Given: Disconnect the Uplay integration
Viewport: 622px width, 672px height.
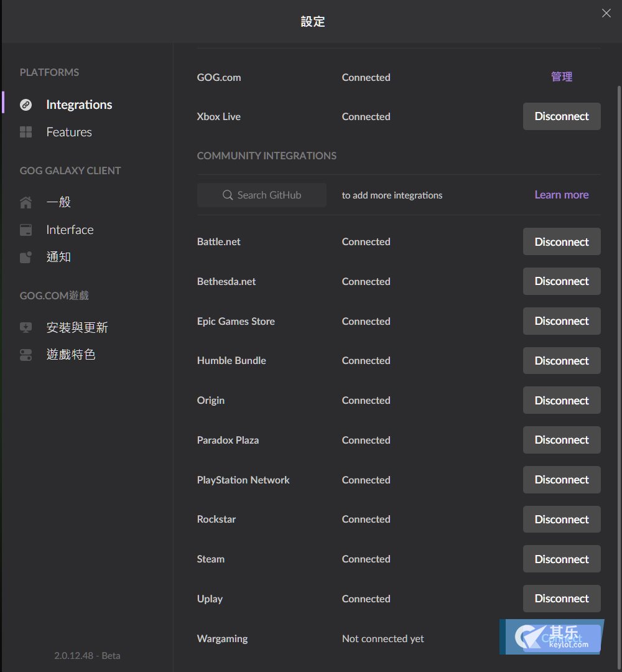Looking at the screenshot, I should click(562, 599).
